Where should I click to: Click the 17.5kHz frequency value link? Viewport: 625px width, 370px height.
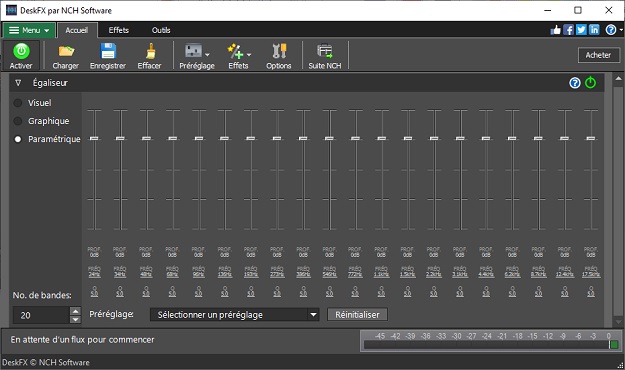coord(591,275)
